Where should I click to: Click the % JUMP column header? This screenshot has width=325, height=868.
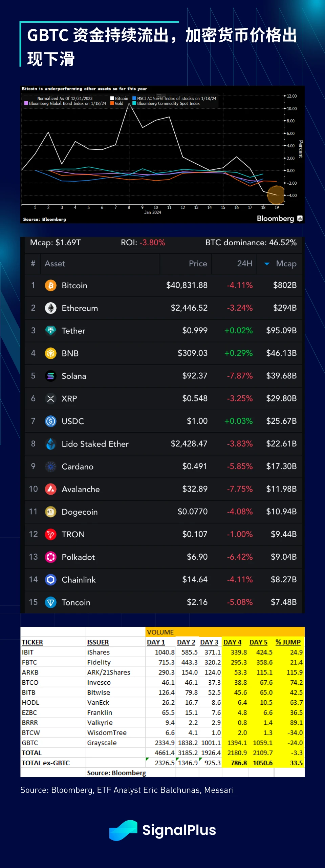(x=288, y=642)
